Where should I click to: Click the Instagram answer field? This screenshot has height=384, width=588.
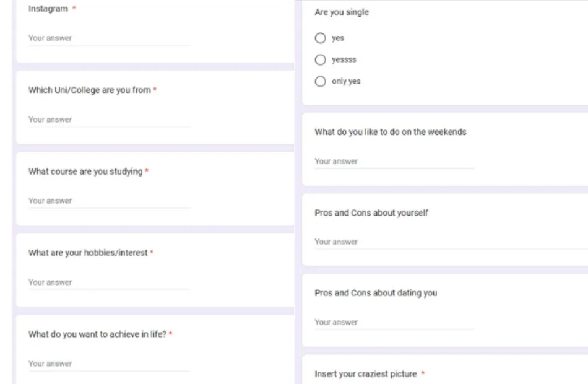(x=108, y=38)
